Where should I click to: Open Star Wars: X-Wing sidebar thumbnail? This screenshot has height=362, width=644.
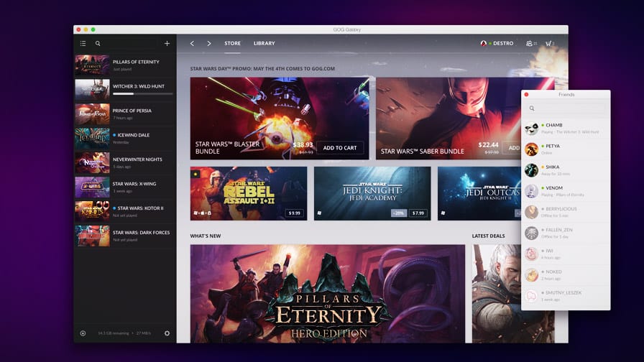pos(93,187)
